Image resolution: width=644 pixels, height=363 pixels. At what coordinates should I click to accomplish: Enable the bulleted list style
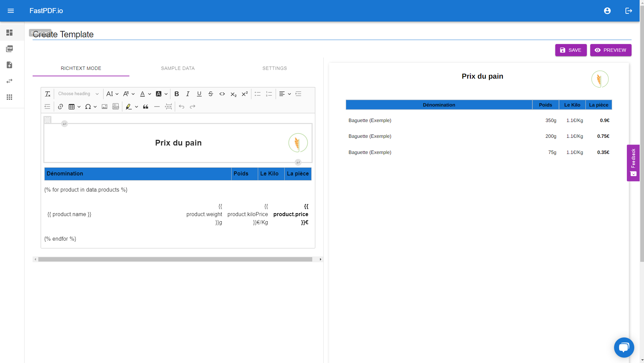click(x=257, y=94)
